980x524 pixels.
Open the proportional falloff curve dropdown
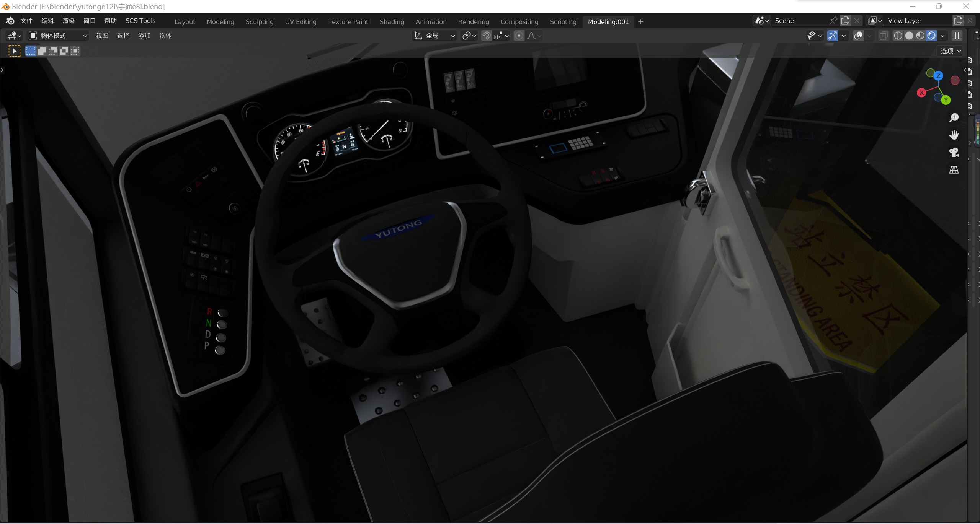pos(534,36)
